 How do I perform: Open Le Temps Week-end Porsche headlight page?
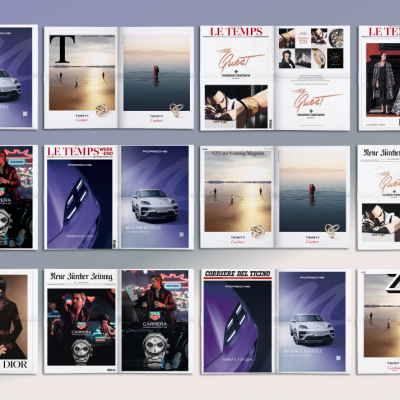click(81, 197)
